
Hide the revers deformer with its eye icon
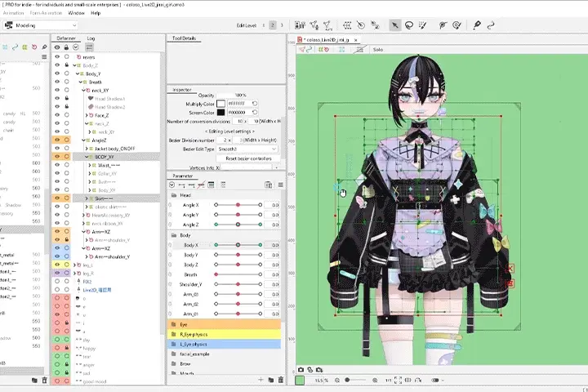(x=57, y=57)
